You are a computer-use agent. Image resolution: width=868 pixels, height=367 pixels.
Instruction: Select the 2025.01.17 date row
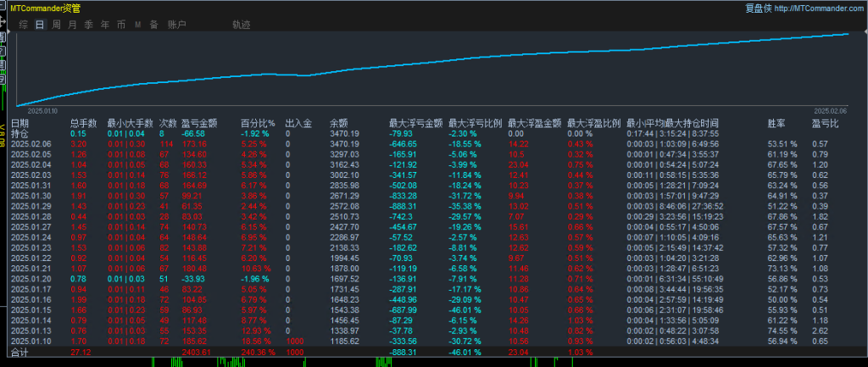(32, 289)
